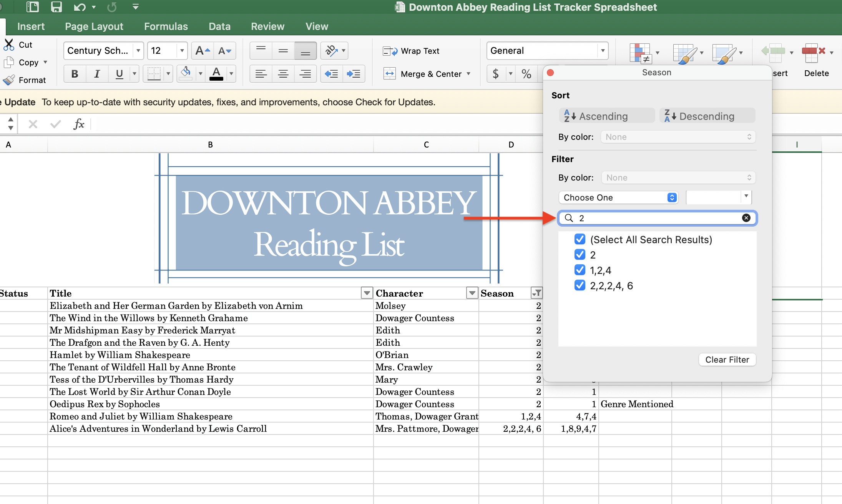842x504 pixels.
Task: Switch to the Page Layout tab
Action: (x=94, y=26)
